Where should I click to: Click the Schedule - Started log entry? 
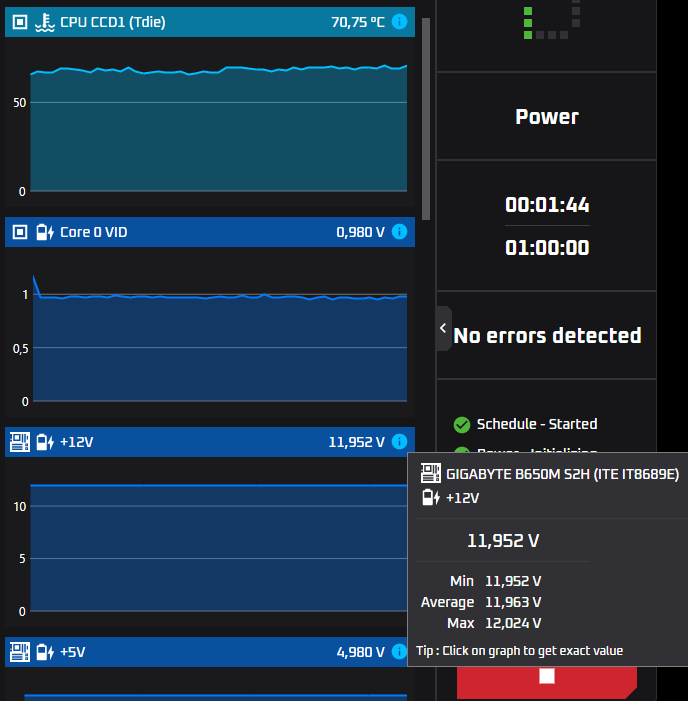pos(537,424)
